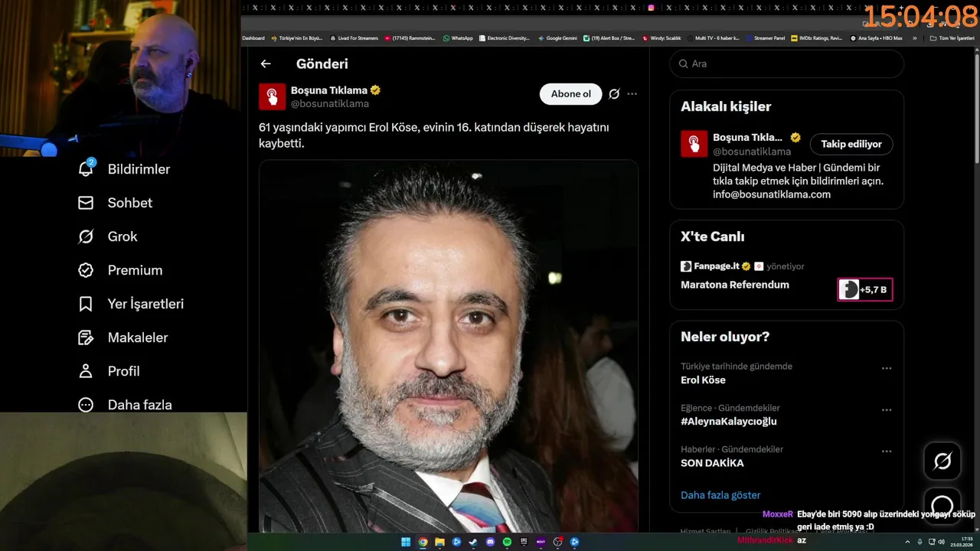Screen dimensions: 980x551
Task: Open Streamer Panel bookmark
Action: point(766,37)
